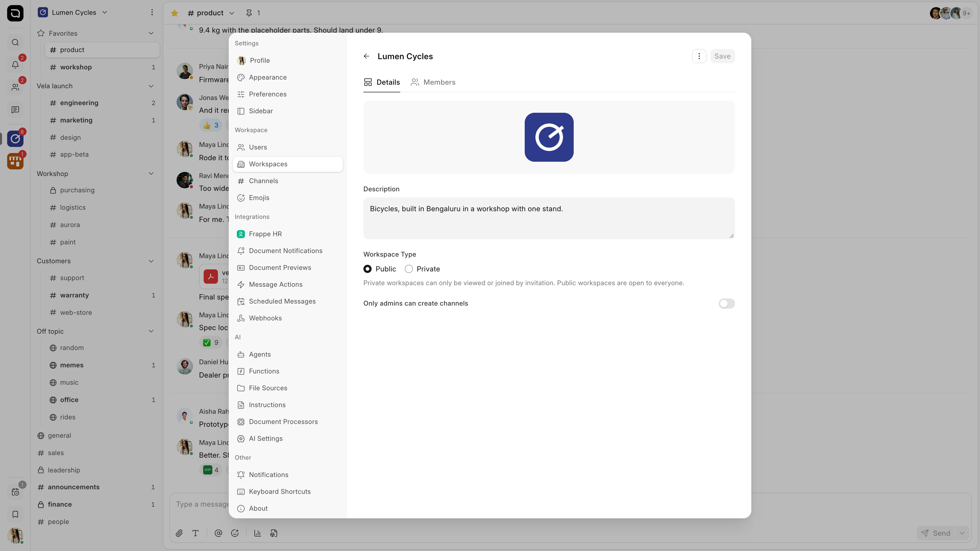Go back from Lumen Cycles settings
The image size is (980, 551).
pos(366,56)
